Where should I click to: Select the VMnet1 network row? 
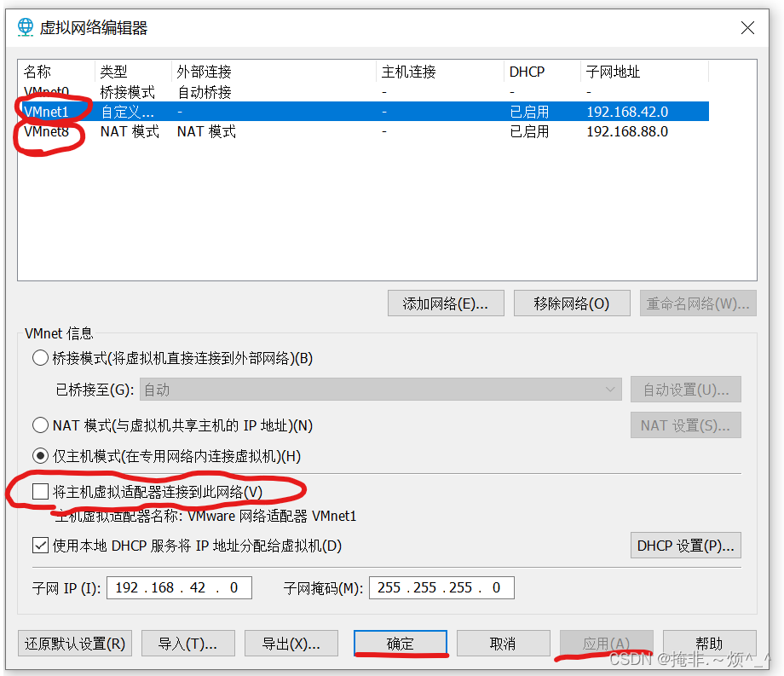364,112
